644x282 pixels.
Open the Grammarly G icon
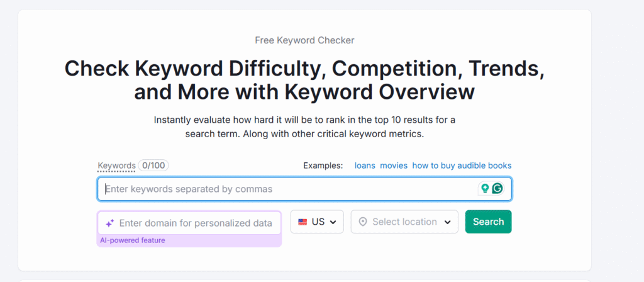[497, 189]
